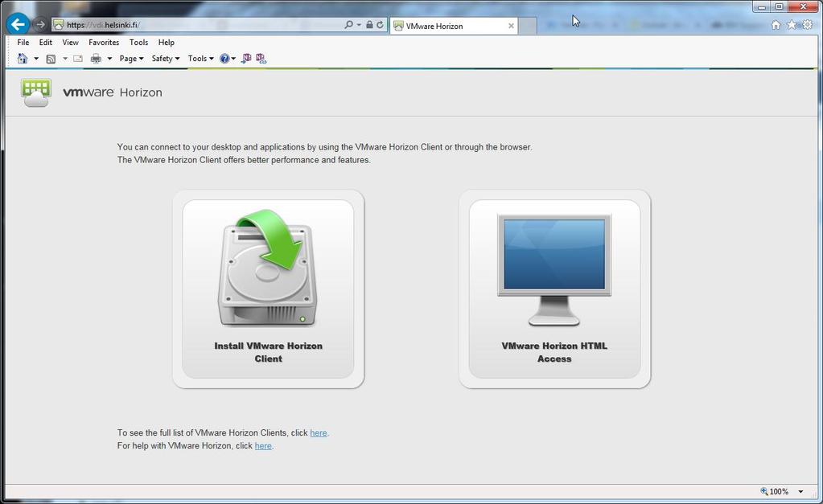This screenshot has width=823, height=504.
Task: Click the Print icon
Action: tap(96, 59)
